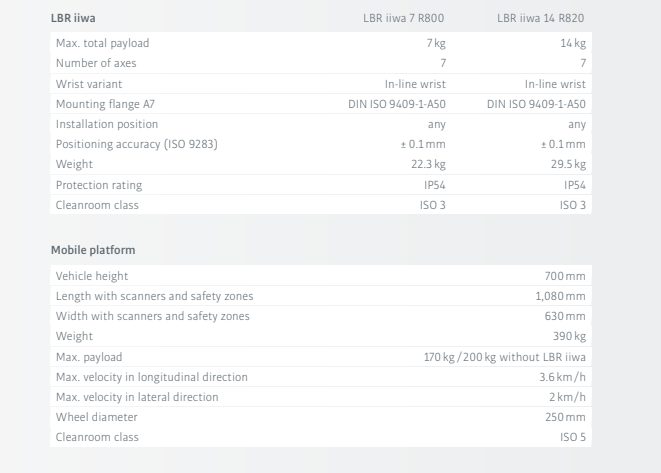The image size is (661, 473).
Task: Click the "Installation position" row label
Action: [107, 124]
